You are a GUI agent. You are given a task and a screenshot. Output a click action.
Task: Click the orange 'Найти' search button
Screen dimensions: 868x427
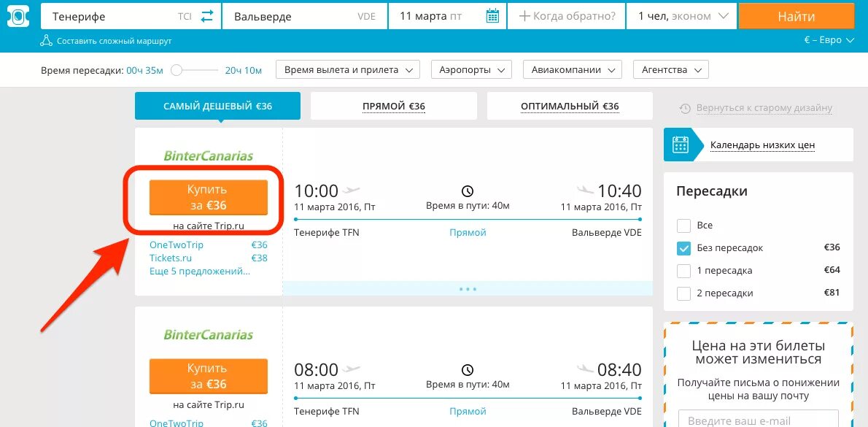click(x=796, y=16)
